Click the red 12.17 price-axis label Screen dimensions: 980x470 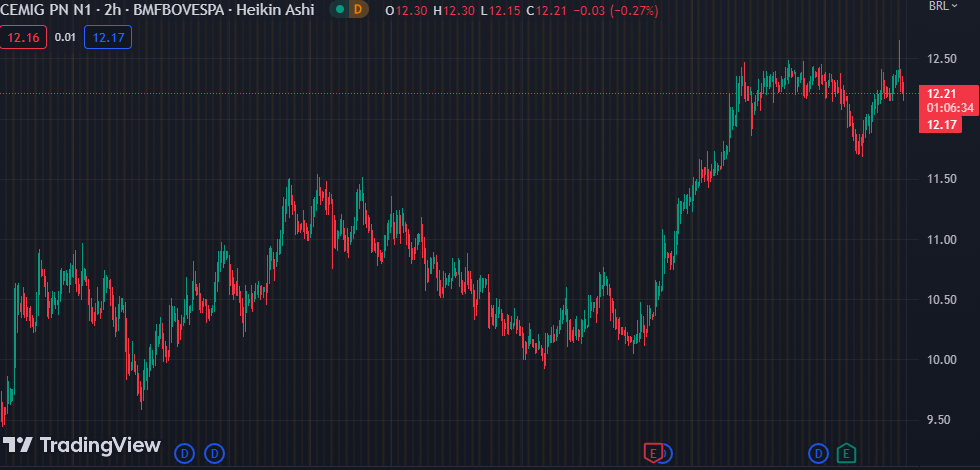pyautogui.click(x=941, y=124)
